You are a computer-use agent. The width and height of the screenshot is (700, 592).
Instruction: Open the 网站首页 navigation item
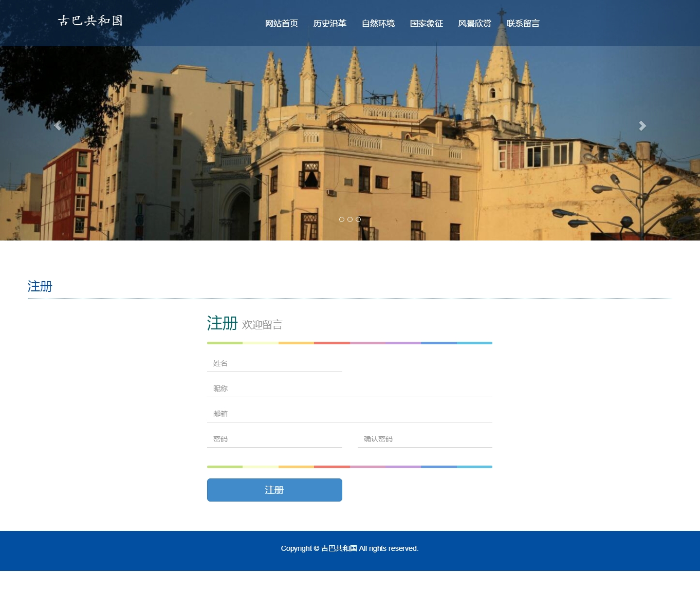282,23
